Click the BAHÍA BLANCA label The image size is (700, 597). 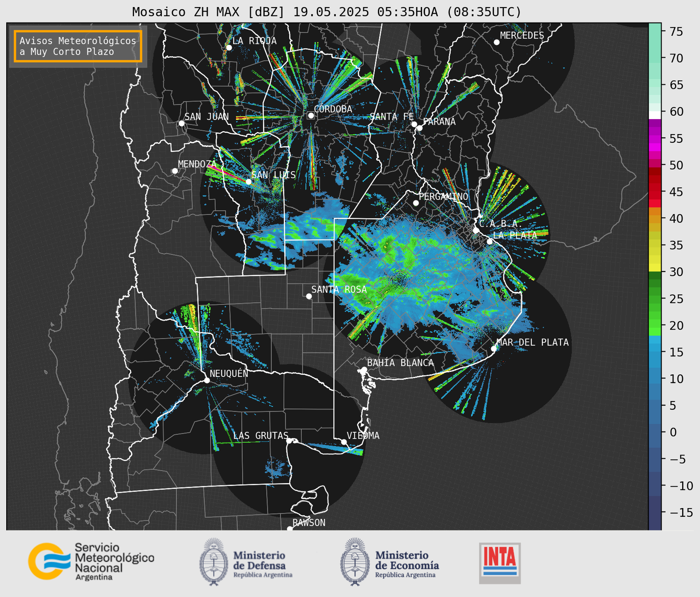400,362
